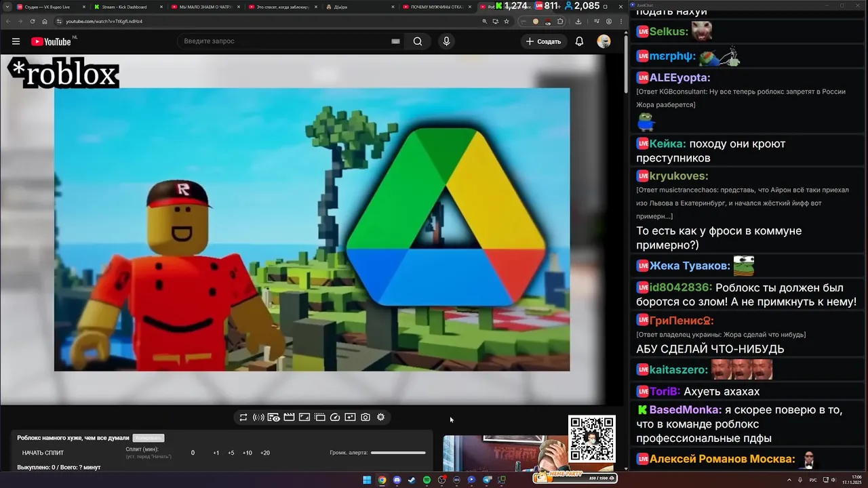This screenshot has width=868, height=488.
Task: Add +5 minutes to split
Action: (x=231, y=453)
